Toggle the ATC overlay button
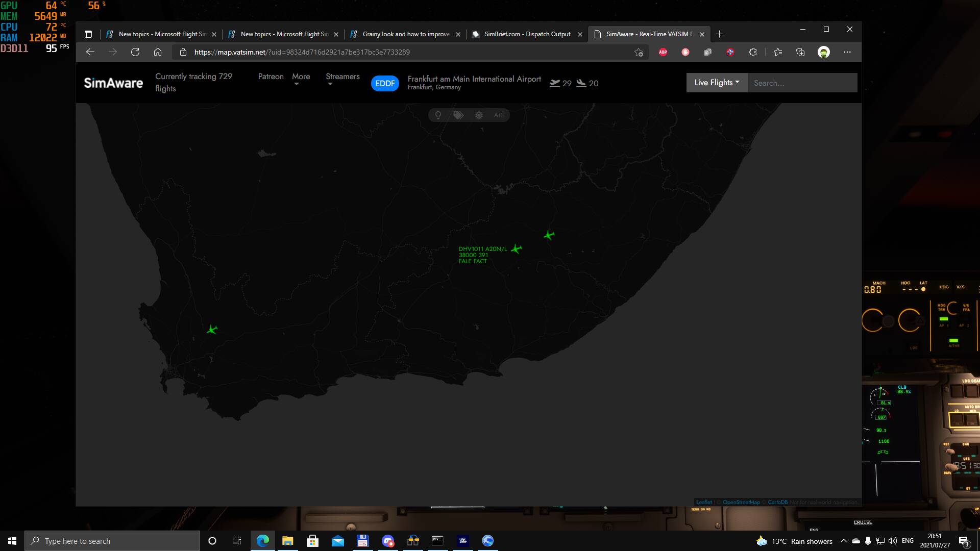 (x=499, y=115)
